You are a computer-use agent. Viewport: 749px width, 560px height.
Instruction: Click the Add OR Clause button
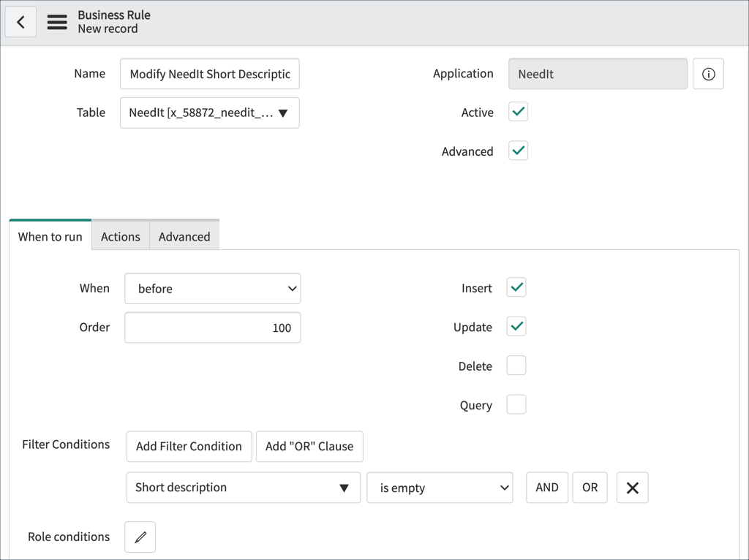coord(309,446)
